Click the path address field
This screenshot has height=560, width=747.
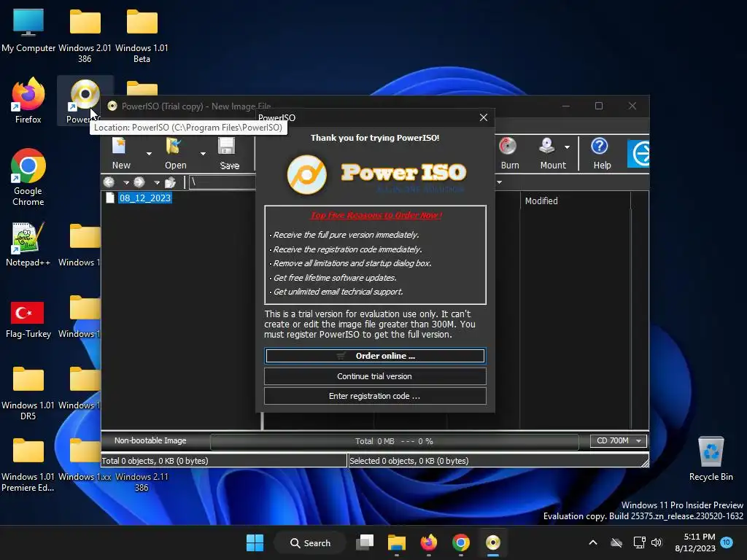coord(222,182)
